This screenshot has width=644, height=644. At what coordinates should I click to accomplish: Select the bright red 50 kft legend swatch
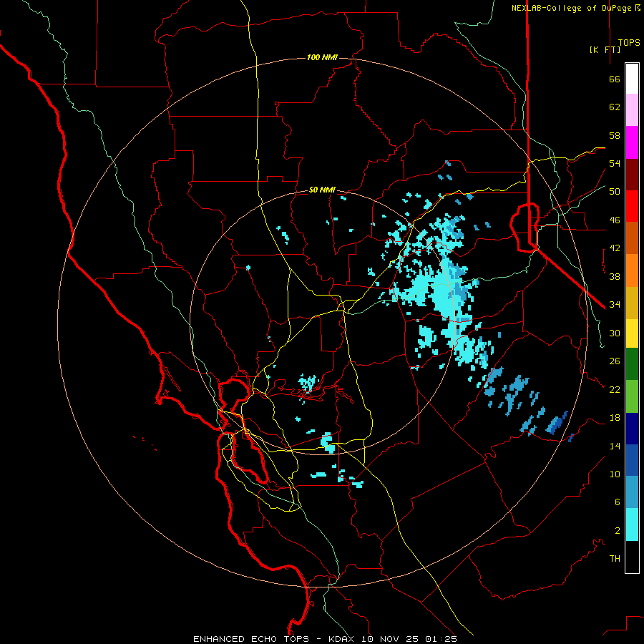coord(632,206)
